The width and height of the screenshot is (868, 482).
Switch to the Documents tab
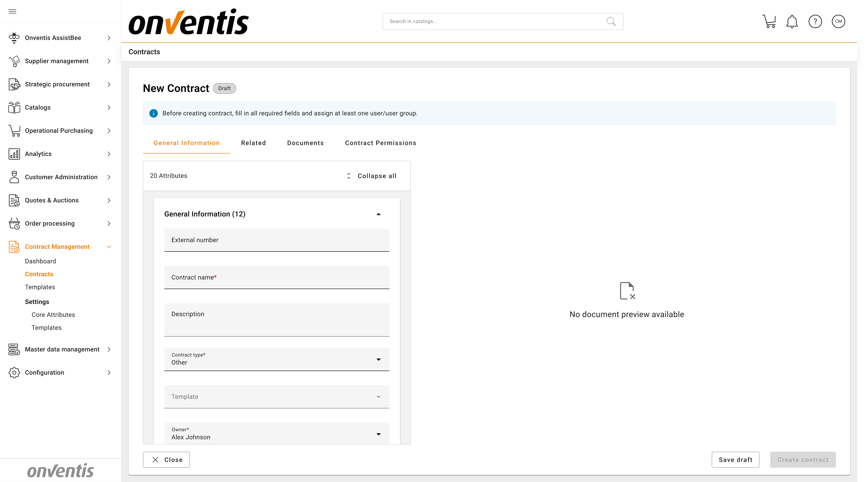(305, 143)
